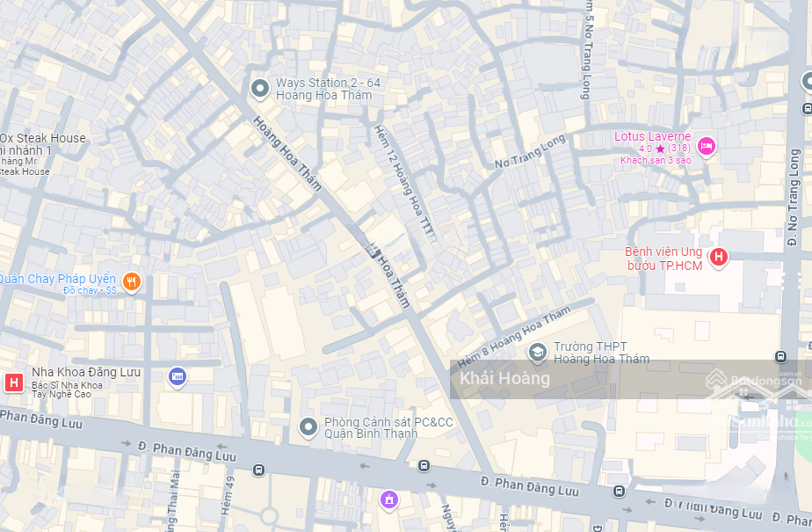The image size is (812, 532).
Task: Click the bus stop icon near Hẻm 49
Action: 259,470
